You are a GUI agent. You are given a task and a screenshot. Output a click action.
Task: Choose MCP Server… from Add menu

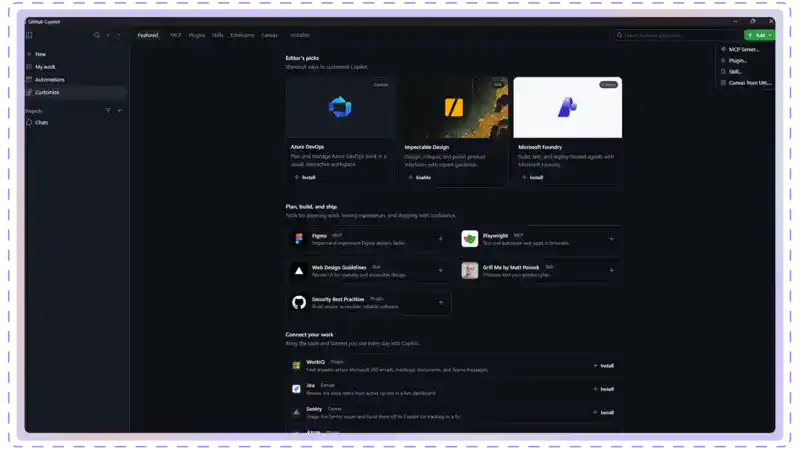(x=745, y=49)
